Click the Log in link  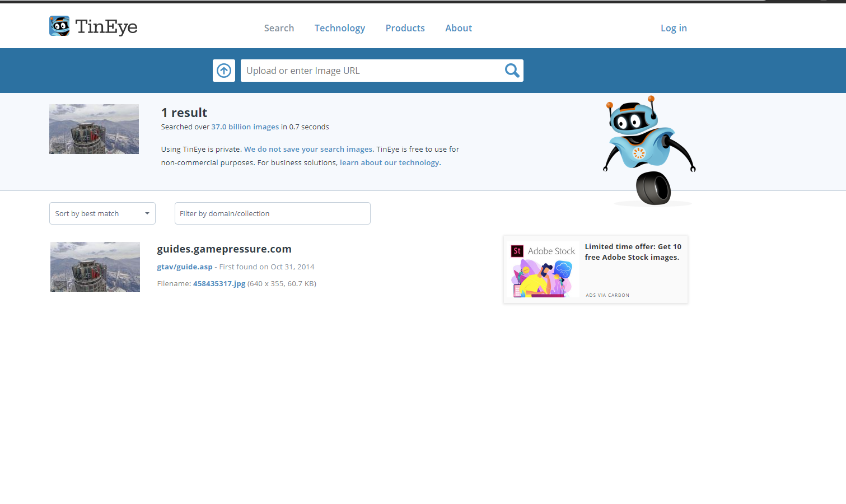point(674,28)
